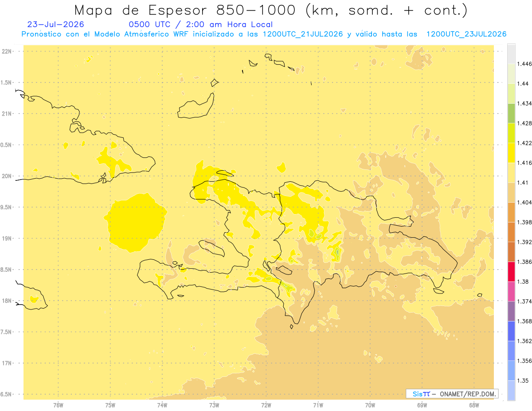532x411 pixels.
Task: Pick the orange legend swatch (1.398–1.404)
Action: (x=511, y=212)
